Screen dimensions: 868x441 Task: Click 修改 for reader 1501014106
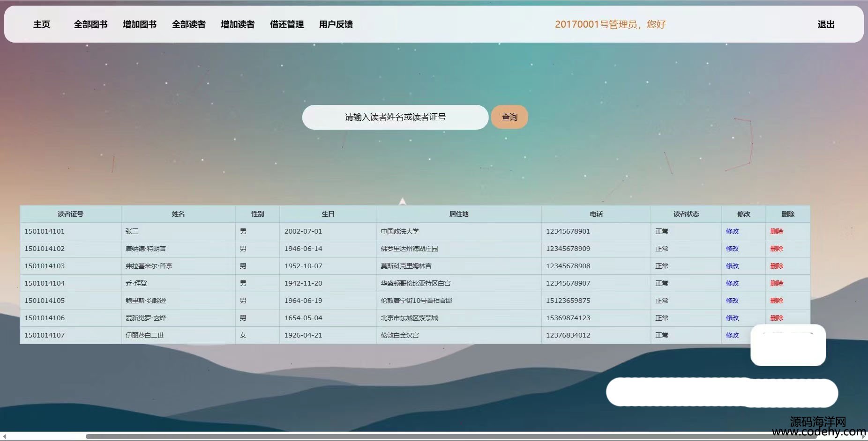732,318
